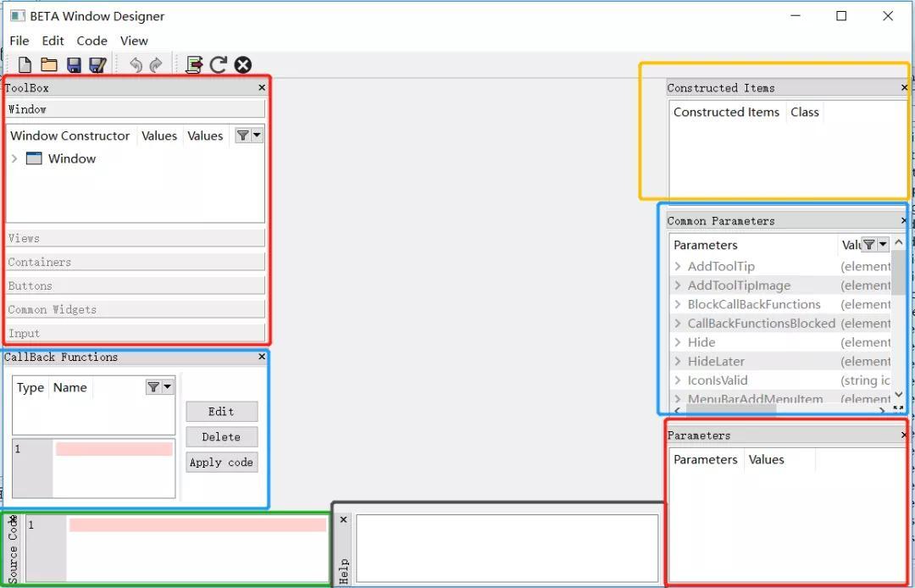Click the Redo arrow icon
This screenshot has width=915, height=588.
(x=156, y=64)
